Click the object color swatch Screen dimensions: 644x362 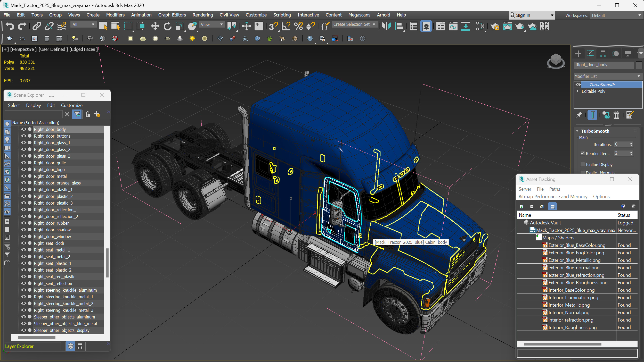click(639, 65)
